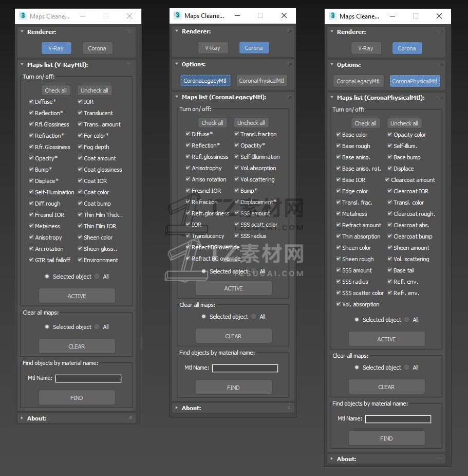Select Selected object radio under Clear all maps, left window

[47, 326]
